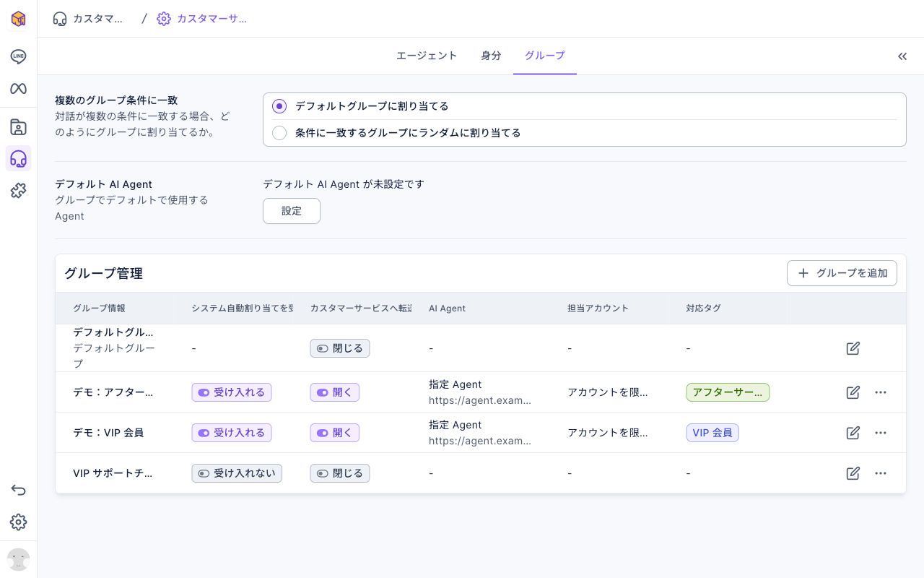Image resolution: width=924 pixels, height=578 pixels.
Task: Edit the VIP サポートチ row
Action: [x=853, y=473]
